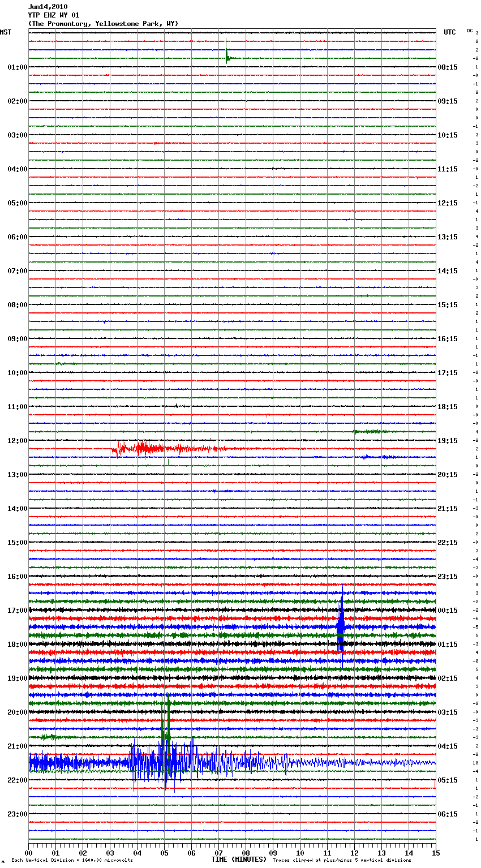The width and height of the screenshot is (481, 868).
Task: Select the 18:00 MST row label
Action: tap(17, 644)
